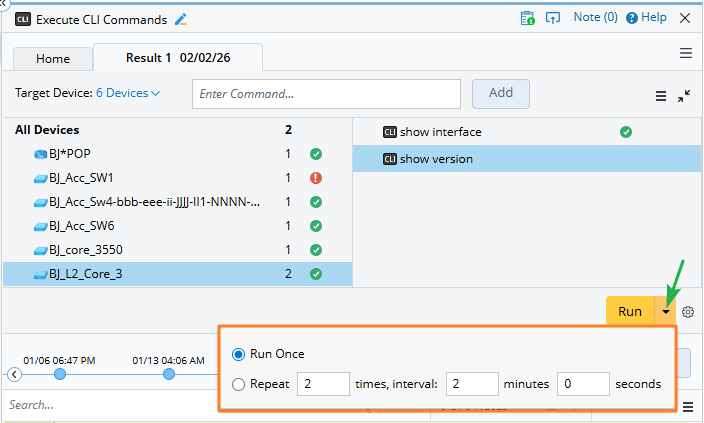Open the list options menu beside Add button

pos(660,96)
